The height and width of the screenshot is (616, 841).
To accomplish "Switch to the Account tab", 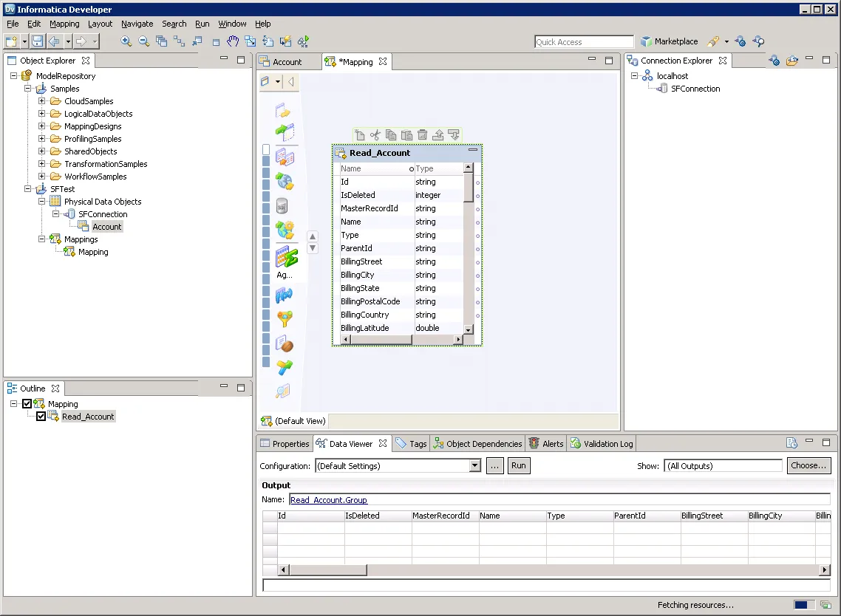I will click(287, 62).
